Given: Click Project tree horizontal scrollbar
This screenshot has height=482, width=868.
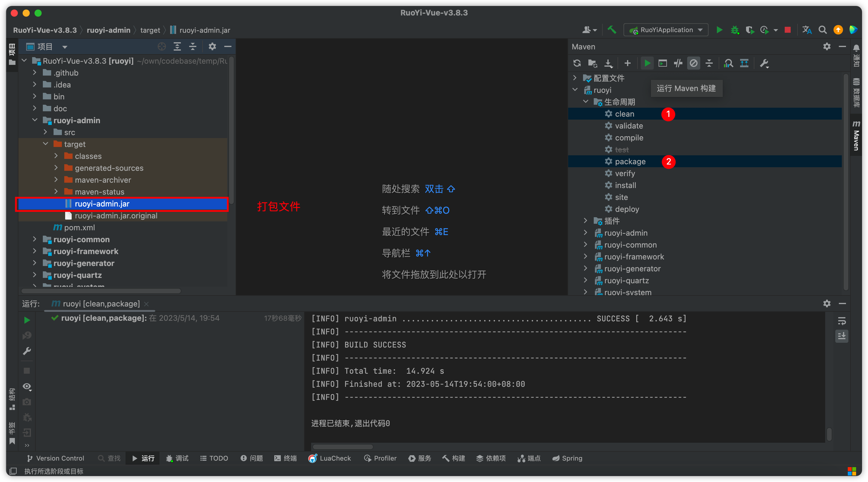Looking at the screenshot, I should click(x=101, y=291).
